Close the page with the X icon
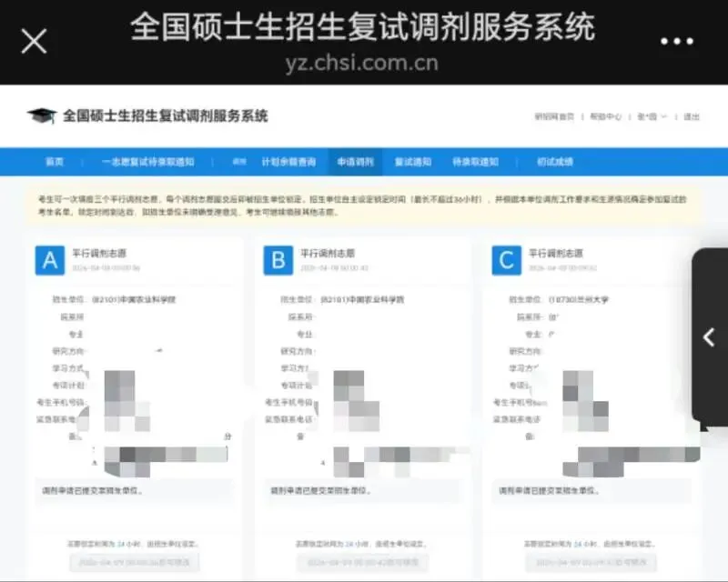 [34, 41]
